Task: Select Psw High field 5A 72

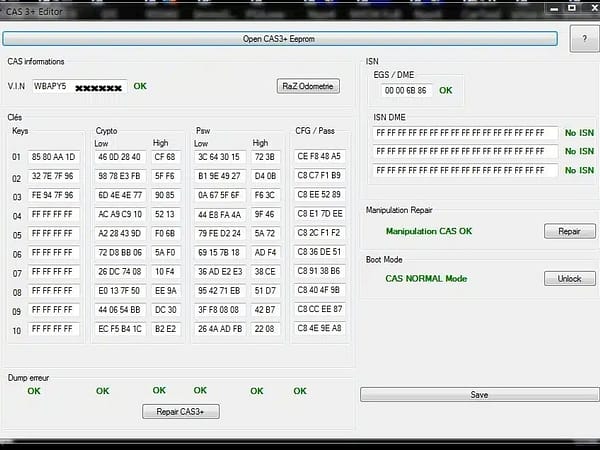Action: (x=266, y=233)
